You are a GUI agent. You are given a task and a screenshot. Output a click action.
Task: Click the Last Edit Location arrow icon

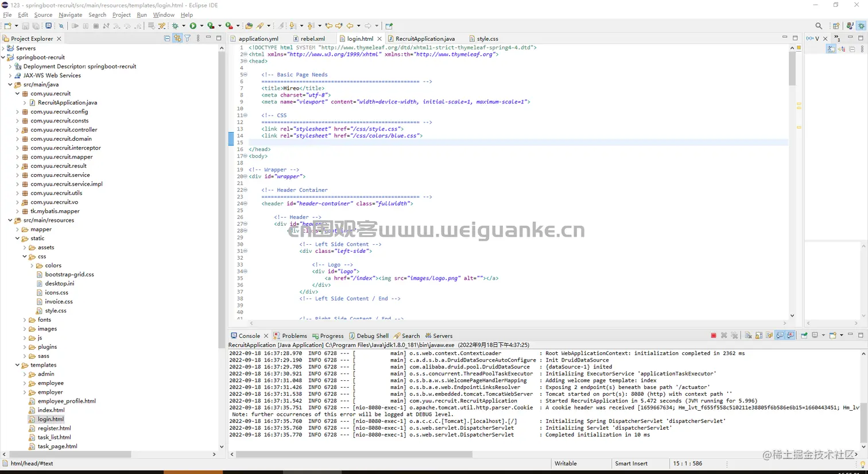click(329, 26)
